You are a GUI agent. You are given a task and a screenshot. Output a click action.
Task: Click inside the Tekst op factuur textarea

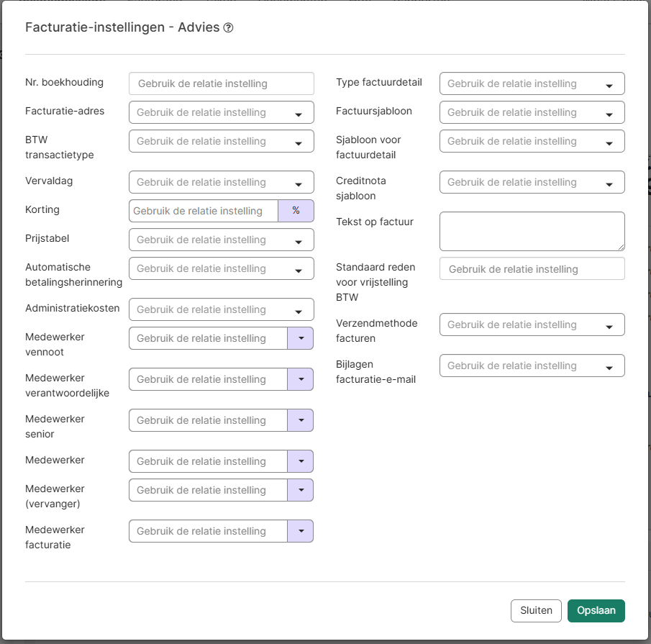click(x=532, y=231)
